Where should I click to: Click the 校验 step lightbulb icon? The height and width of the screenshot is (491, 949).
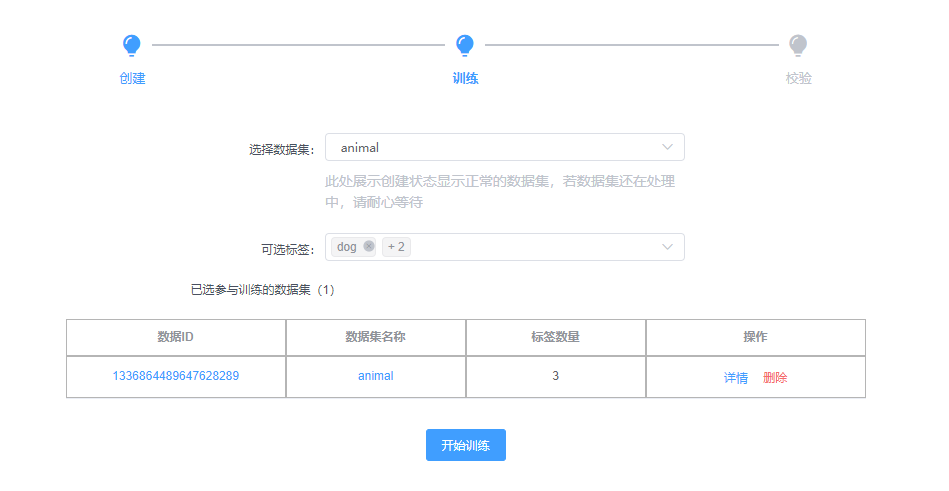click(x=798, y=45)
